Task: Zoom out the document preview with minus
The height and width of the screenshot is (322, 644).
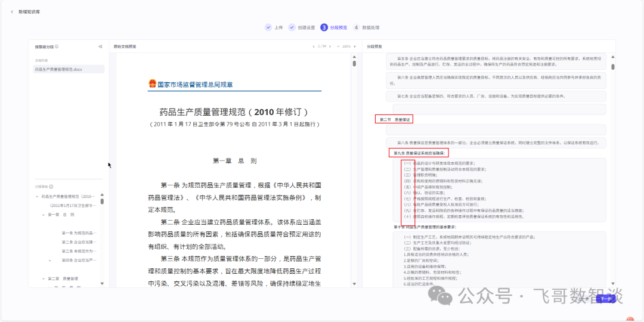Action: tap(338, 47)
